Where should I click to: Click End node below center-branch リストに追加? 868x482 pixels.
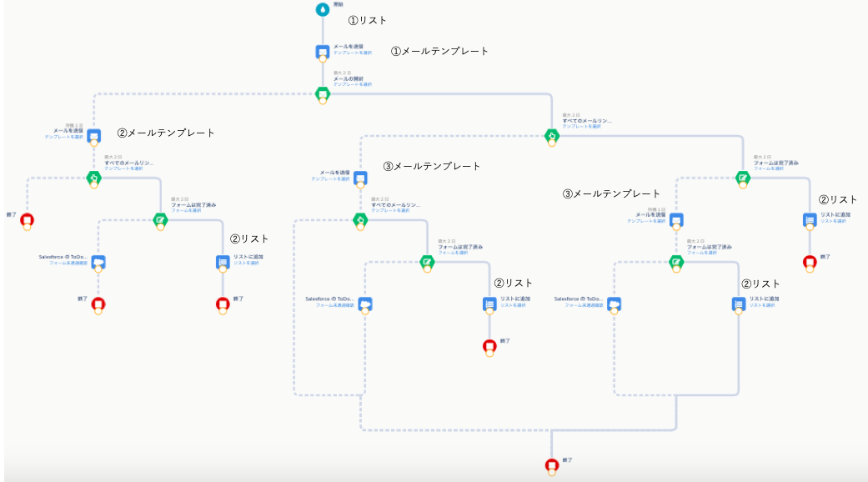pyautogui.click(x=489, y=346)
